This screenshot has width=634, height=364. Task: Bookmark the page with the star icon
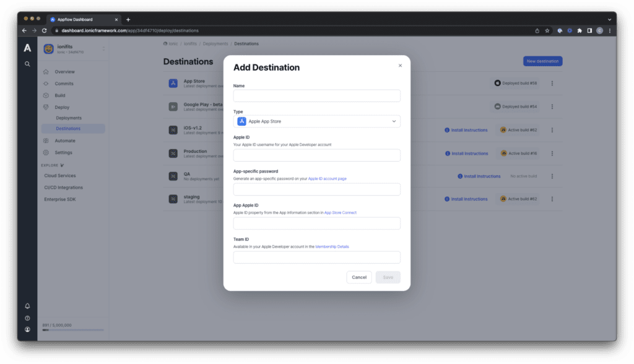(547, 31)
